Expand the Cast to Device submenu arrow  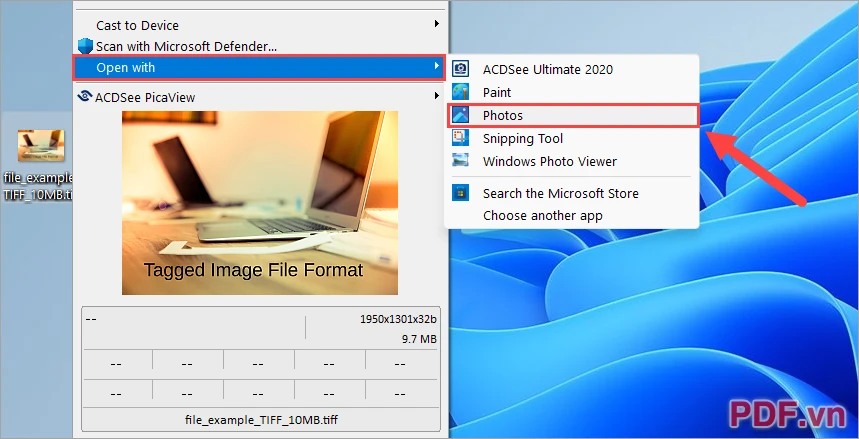[437, 24]
